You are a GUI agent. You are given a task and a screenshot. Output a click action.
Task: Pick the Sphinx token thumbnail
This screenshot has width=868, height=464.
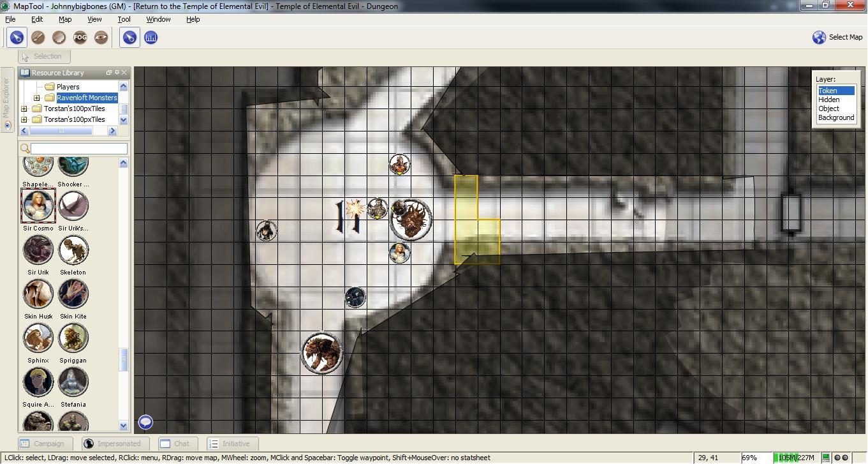38,338
